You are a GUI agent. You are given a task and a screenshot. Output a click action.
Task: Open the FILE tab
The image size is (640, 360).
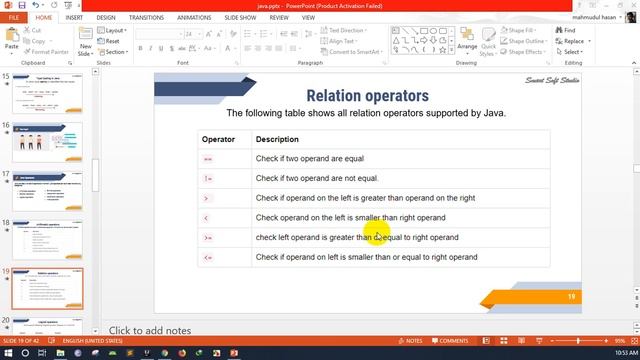13,18
